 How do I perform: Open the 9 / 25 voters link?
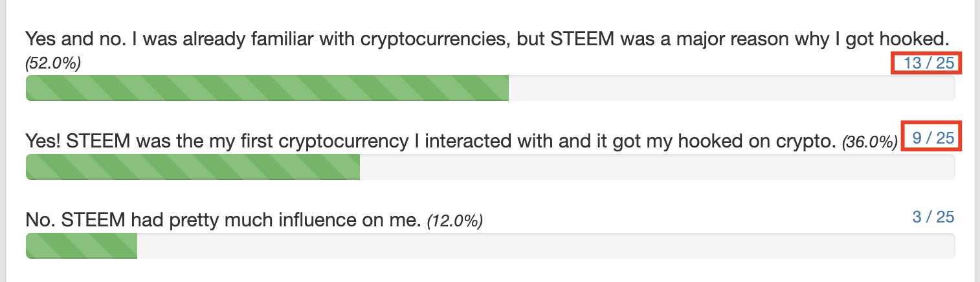click(x=933, y=138)
